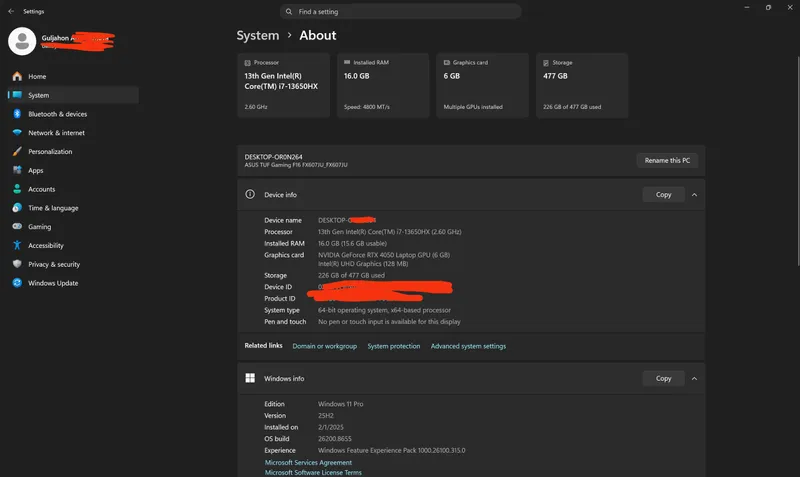Open Network & internet wifi icon
The width and height of the screenshot is (800, 477).
point(17,133)
